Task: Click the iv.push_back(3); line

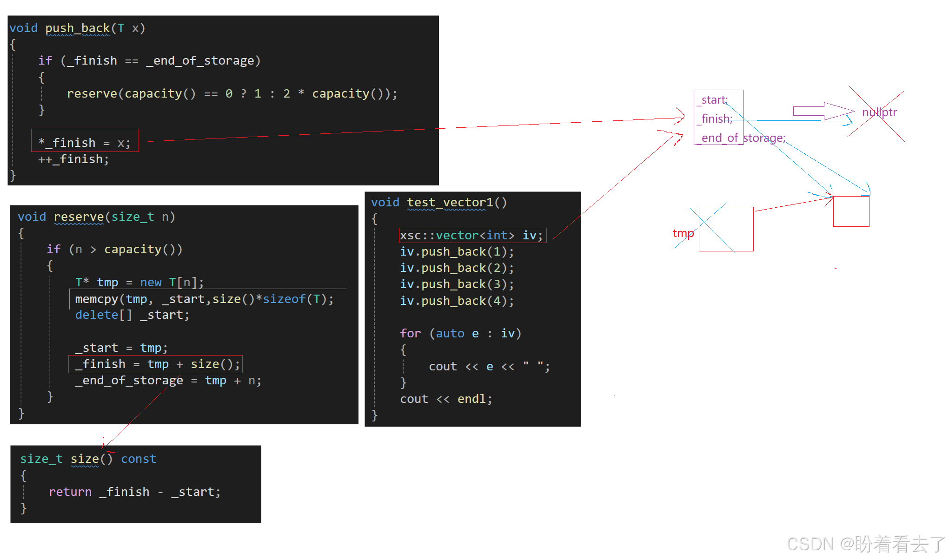Action: (x=457, y=284)
